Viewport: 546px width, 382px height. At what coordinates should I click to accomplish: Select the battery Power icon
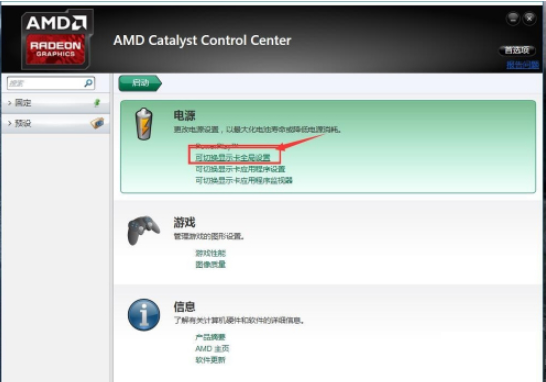pos(144,124)
